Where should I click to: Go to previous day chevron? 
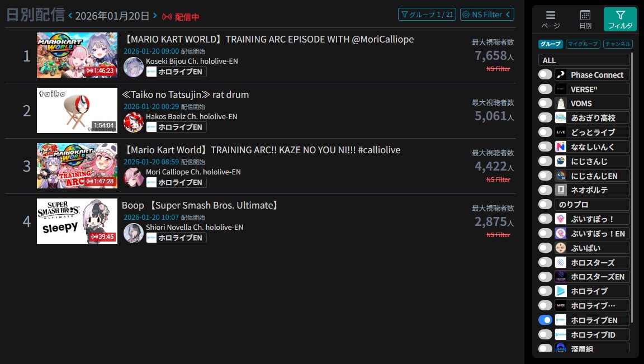click(70, 16)
